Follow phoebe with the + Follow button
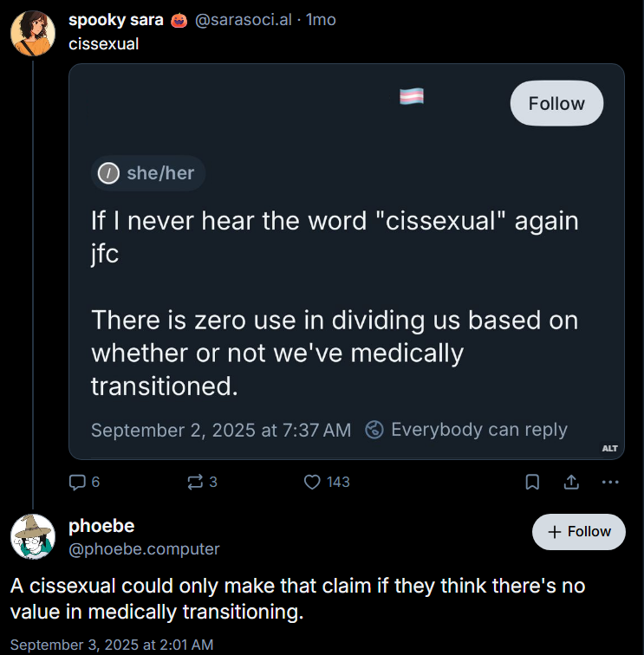Image resolution: width=644 pixels, height=655 pixels. pyautogui.click(x=578, y=532)
